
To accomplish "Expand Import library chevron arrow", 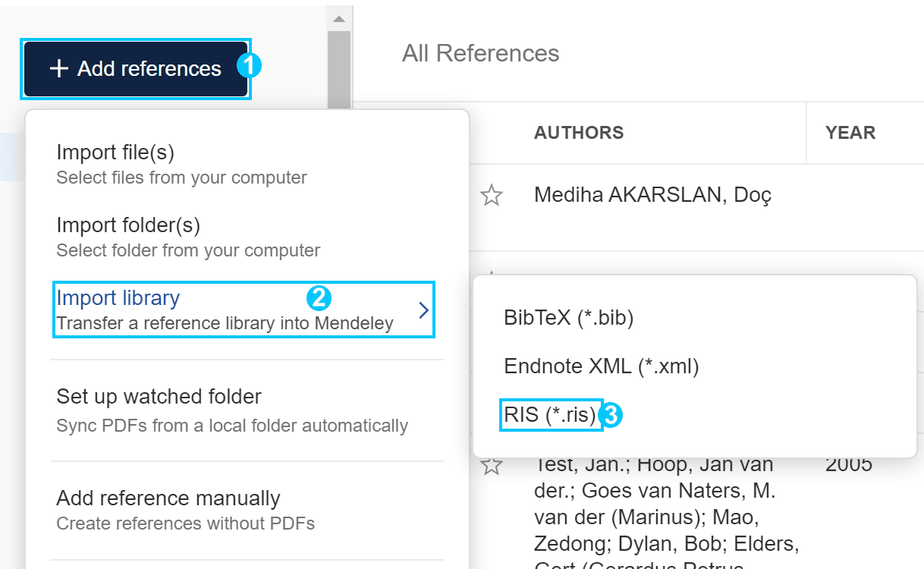I will pyautogui.click(x=423, y=310).
